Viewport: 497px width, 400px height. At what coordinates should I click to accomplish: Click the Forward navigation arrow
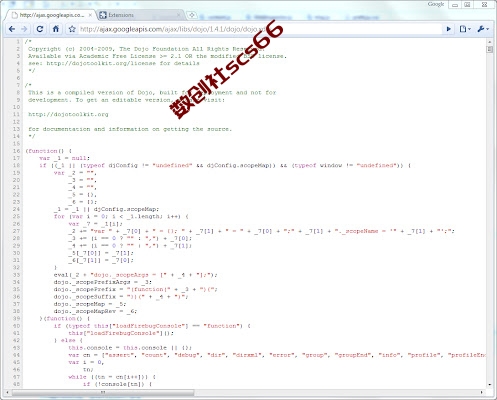24,29
